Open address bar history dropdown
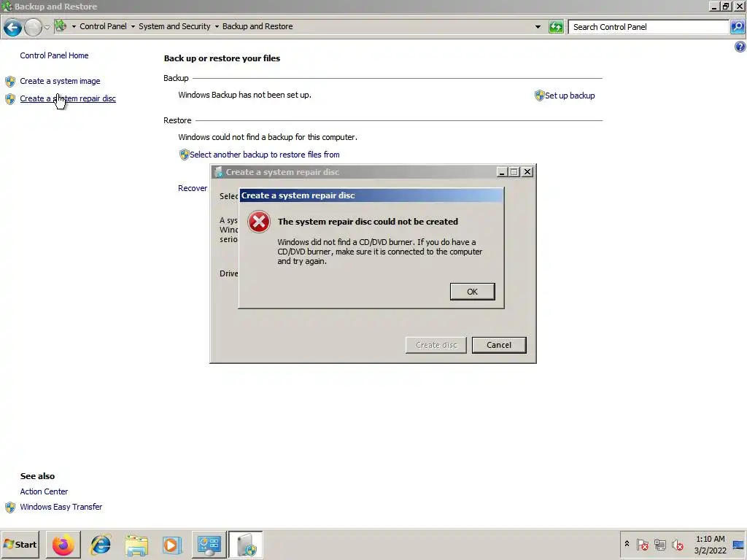 pos(538,27)
